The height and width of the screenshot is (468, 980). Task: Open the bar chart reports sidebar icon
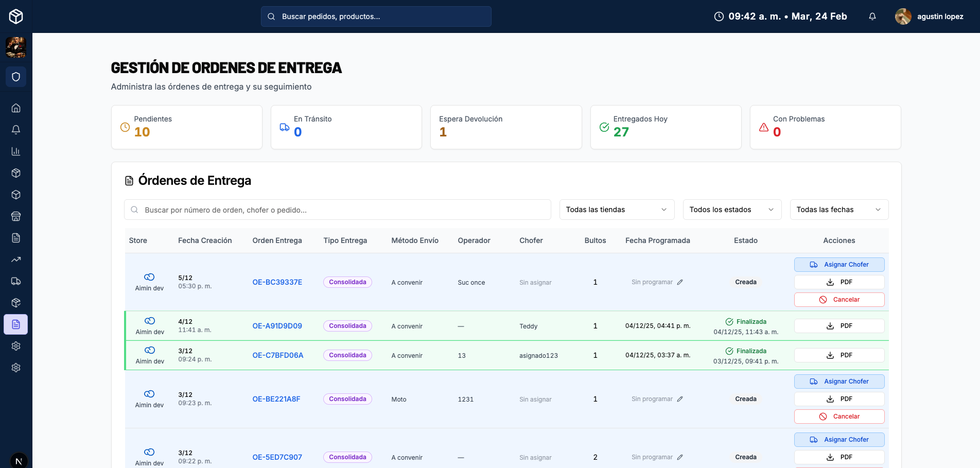[16, 151]
